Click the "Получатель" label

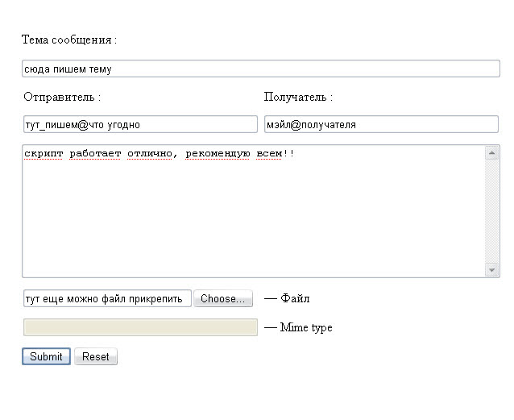(298, 98)
